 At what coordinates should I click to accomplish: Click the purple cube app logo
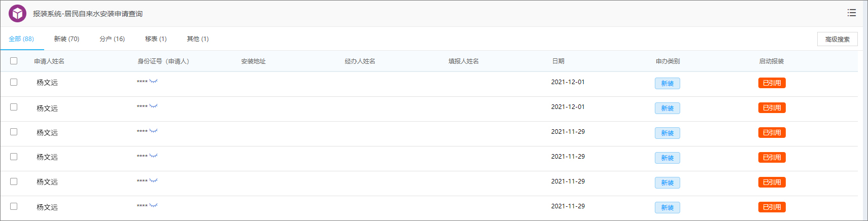pos(17,14)
